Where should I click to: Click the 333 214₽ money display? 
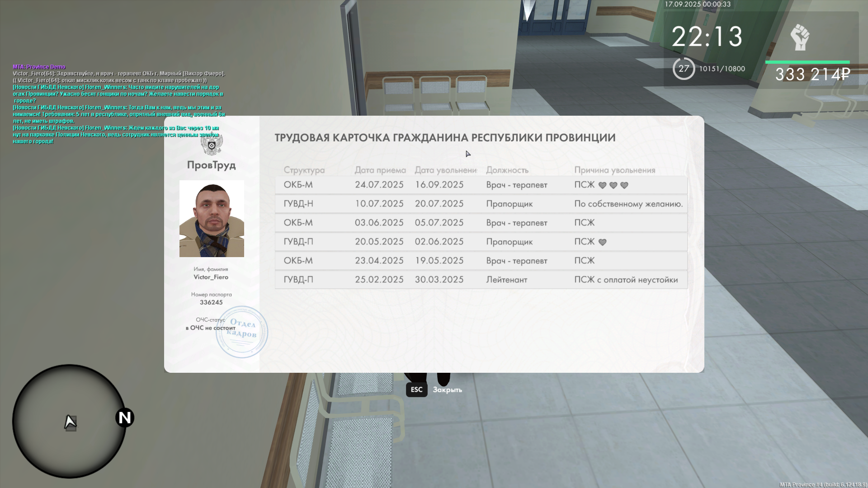click(x=812, y=75)
